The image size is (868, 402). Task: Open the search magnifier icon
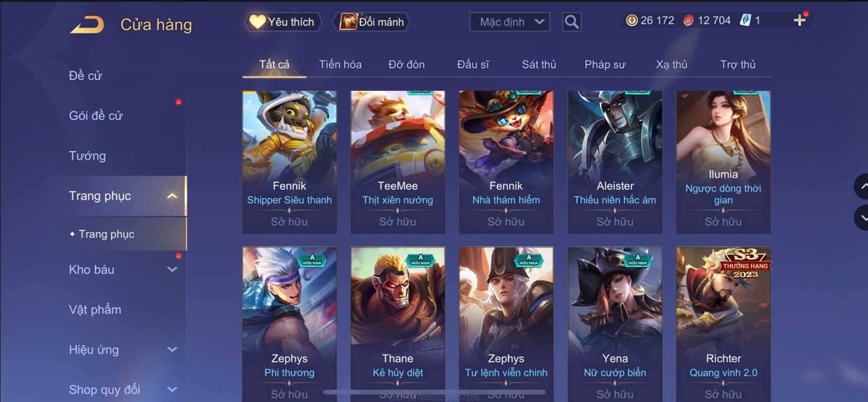coord(571,22)
